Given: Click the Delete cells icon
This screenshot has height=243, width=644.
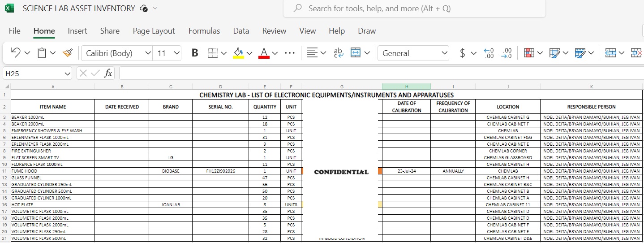Looking at the screenshot, I should coord(636,53).
